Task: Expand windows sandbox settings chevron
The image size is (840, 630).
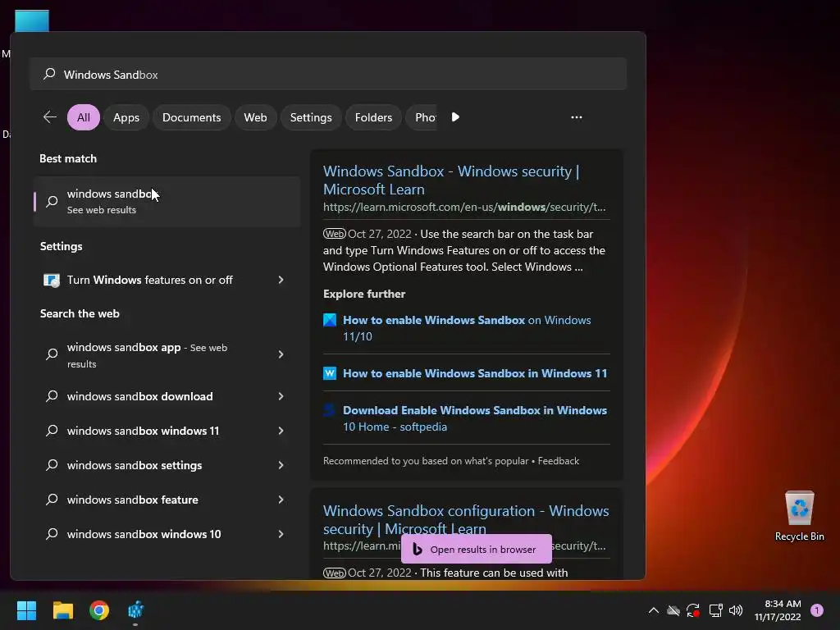Action: [x=281, y=465]
